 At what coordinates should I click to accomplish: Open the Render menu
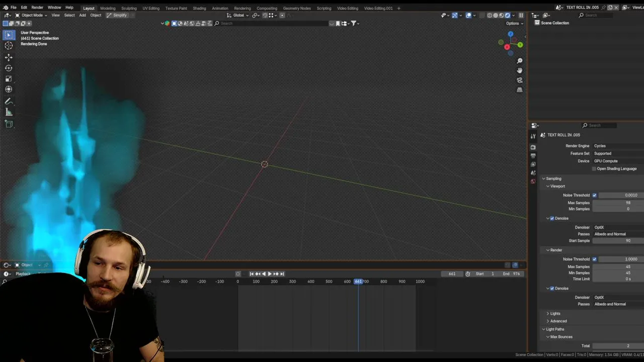(x=37, y=8)
